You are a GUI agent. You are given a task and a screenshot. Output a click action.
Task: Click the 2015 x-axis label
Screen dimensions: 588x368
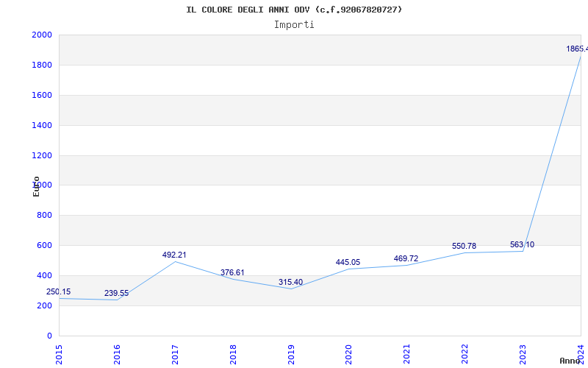(x=59, y=354)
